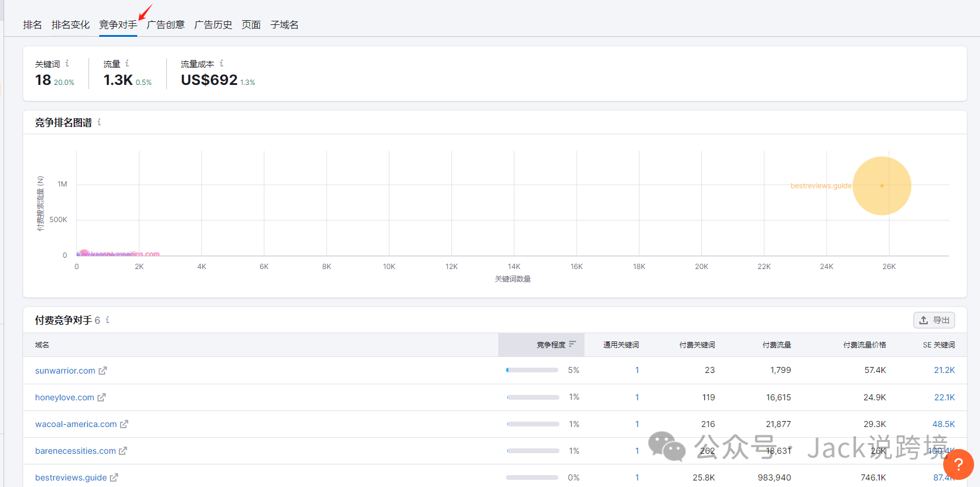Click the US$692 traffic cost value

(209, 80)
